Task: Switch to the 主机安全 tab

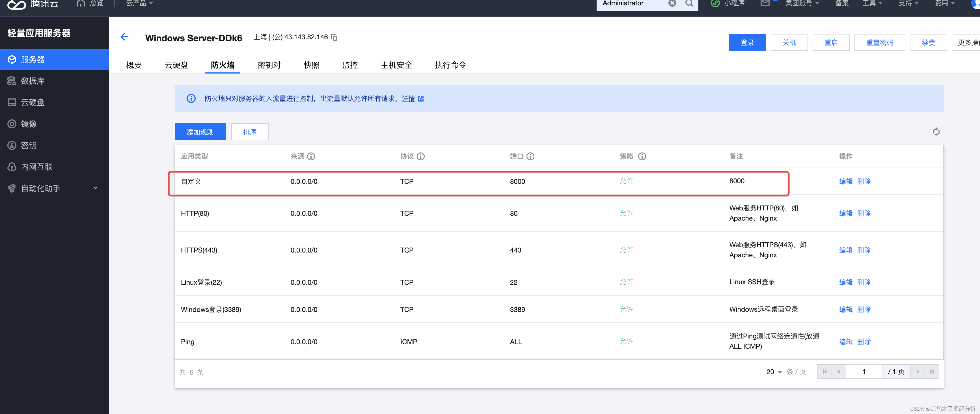Action: (x=396, y=65)
